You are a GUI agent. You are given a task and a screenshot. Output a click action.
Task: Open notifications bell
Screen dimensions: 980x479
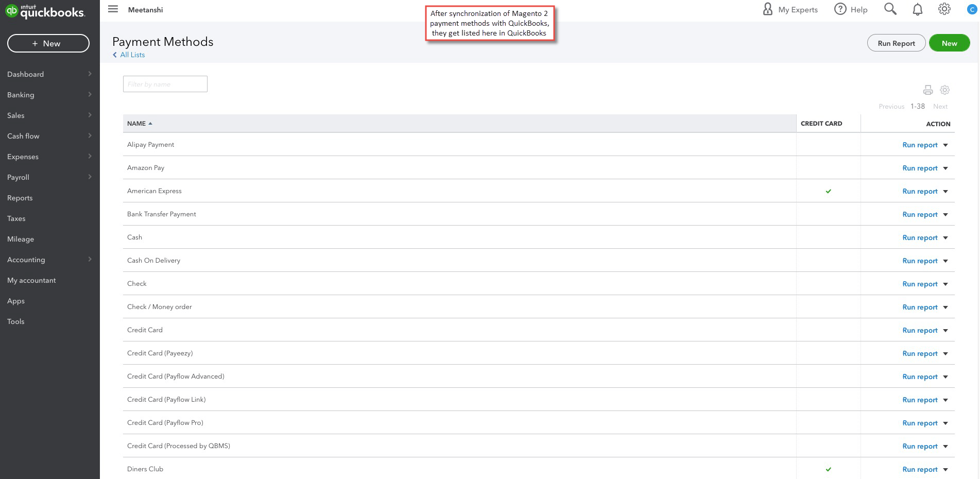[918, 9]
